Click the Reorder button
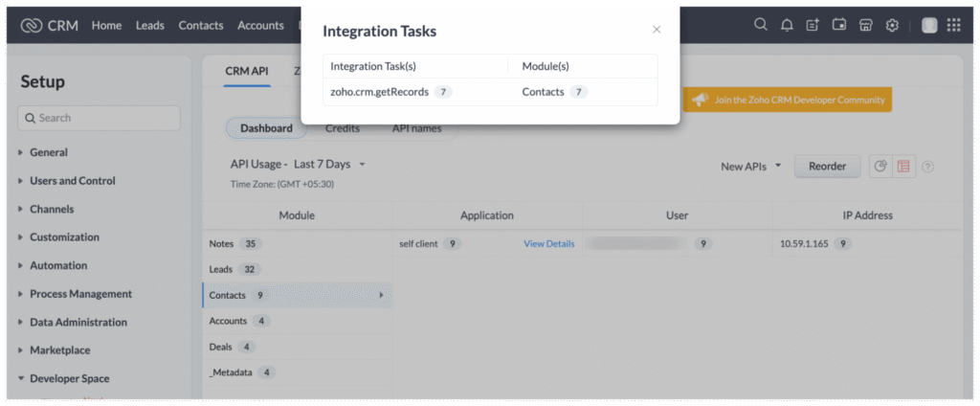This screenshot has height=406, width=980. [827, 167]
